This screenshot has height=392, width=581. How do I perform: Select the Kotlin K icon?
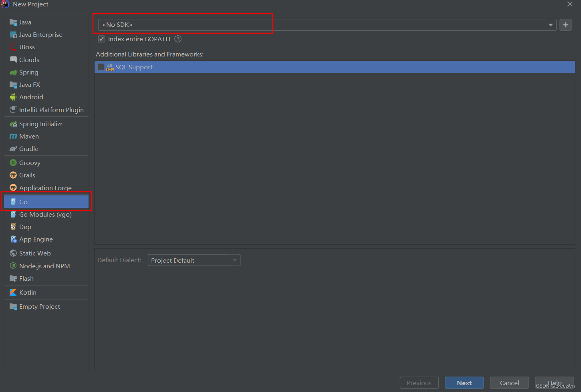(x=13, y=293)
